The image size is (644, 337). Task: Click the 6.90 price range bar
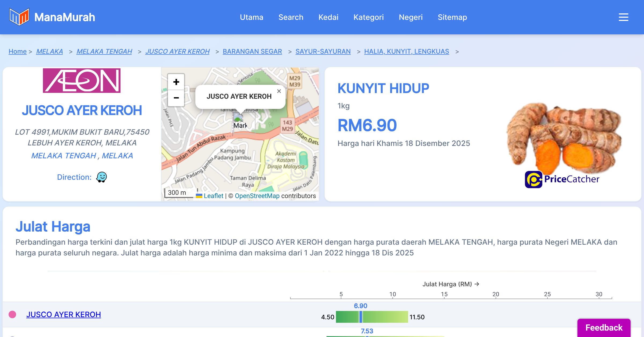click(x=372, y=317)
